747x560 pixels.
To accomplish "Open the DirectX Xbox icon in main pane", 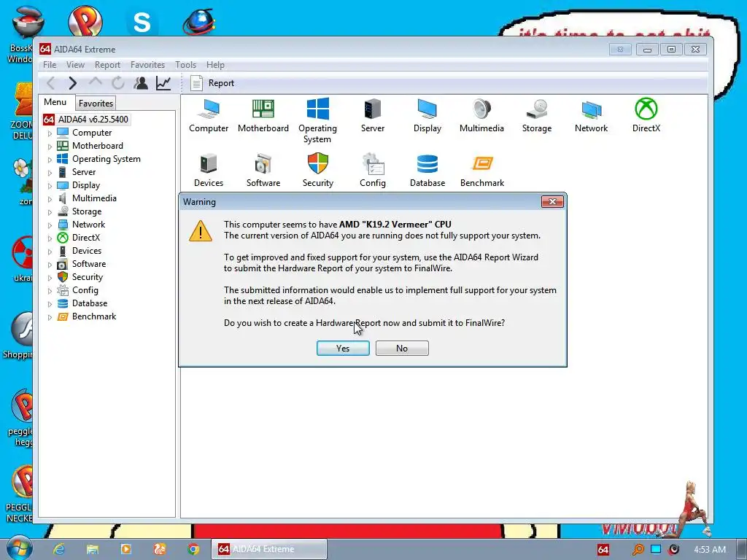I will [646, 116].
